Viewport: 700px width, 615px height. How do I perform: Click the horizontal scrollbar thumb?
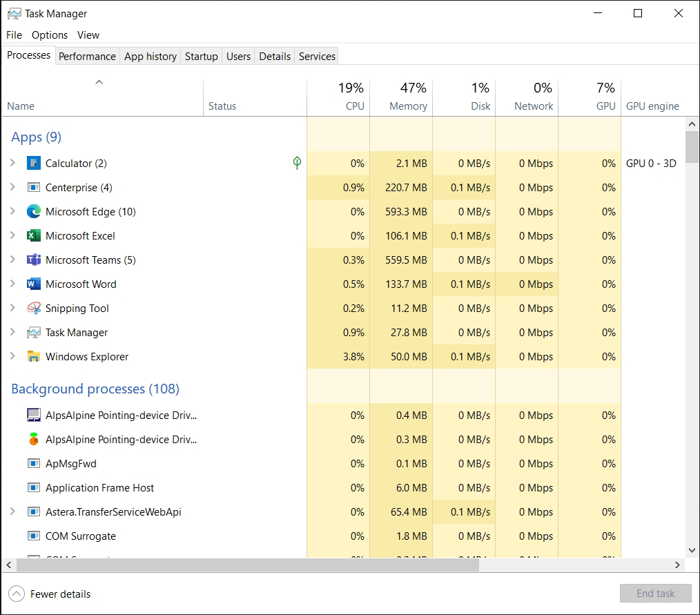click(247, 565)
